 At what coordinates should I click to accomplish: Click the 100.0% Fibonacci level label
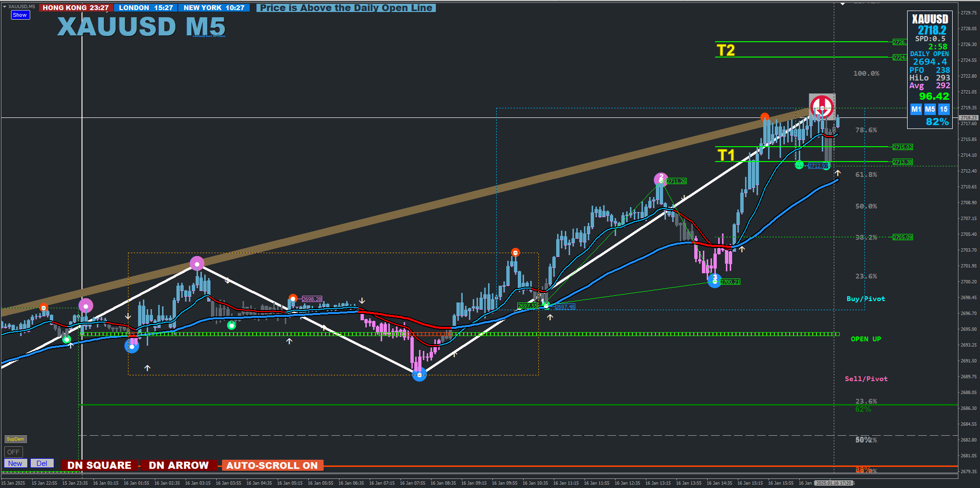coord(866,73)
